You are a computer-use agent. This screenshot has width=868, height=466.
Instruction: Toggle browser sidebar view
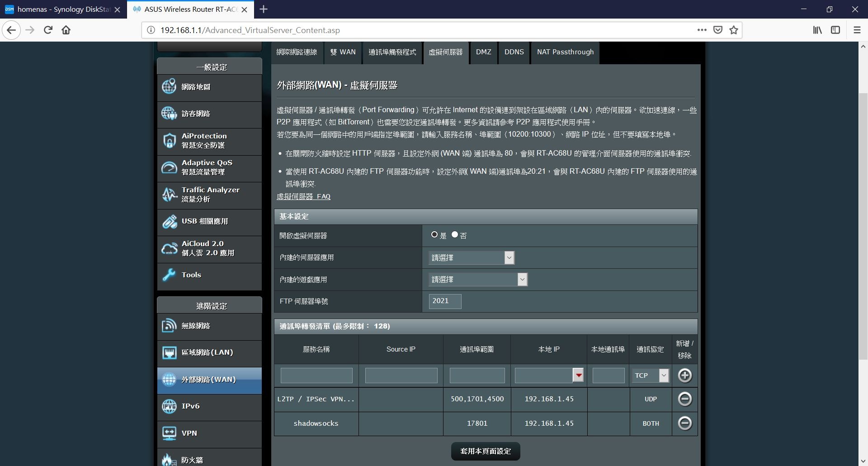coord(835,30)
